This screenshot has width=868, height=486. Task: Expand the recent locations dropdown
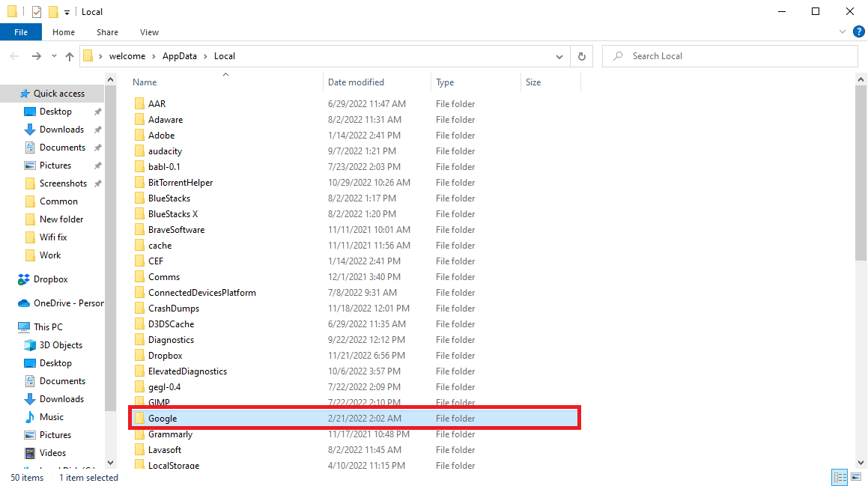pos(54,56)
